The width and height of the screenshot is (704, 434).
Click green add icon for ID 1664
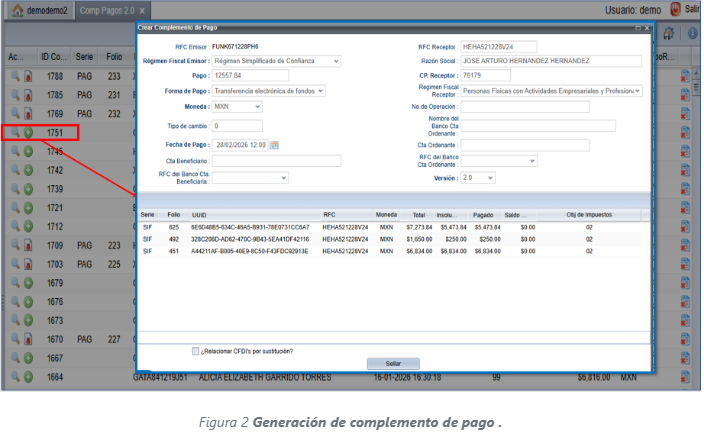pos(28,377)
